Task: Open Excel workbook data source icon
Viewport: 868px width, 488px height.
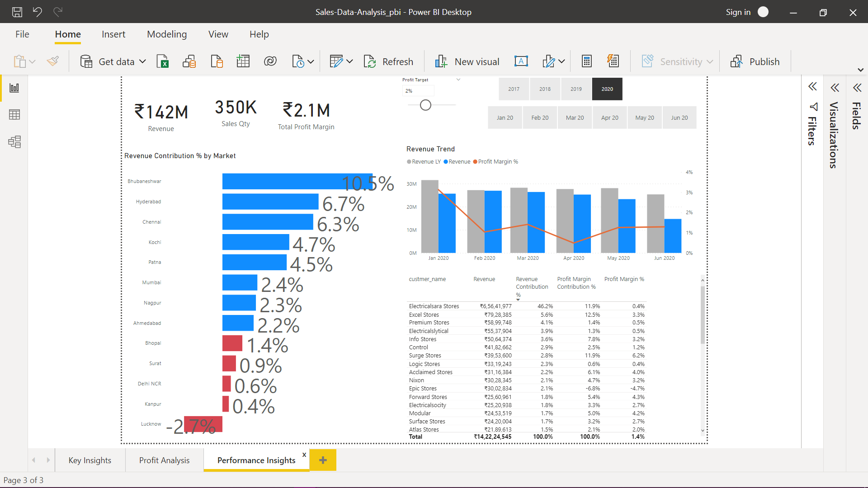Action: click(162, 61)
